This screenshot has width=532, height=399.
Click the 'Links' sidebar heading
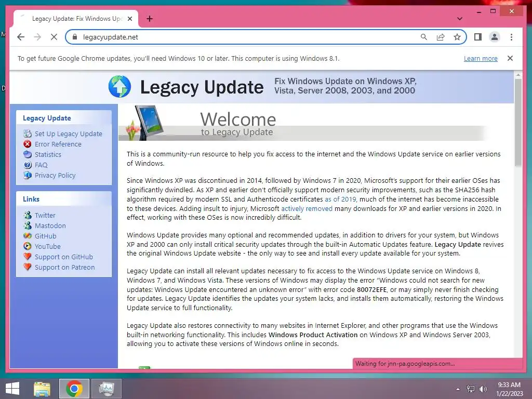pyautogui.click(x=31, y=199)
